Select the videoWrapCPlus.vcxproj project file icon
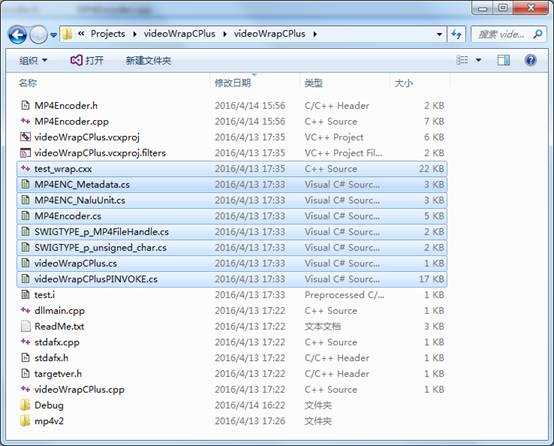This screenshot has width=554, height=446. click(x=25, y=137)
